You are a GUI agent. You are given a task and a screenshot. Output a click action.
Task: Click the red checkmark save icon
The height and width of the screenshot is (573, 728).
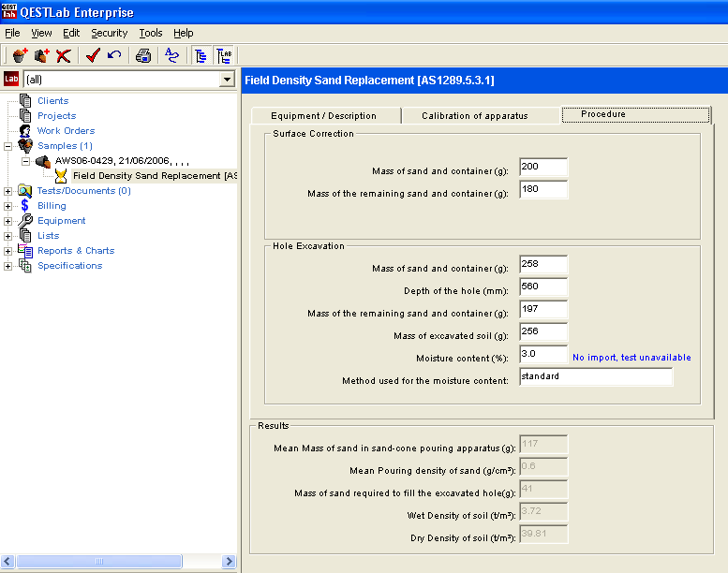point(93,55)
